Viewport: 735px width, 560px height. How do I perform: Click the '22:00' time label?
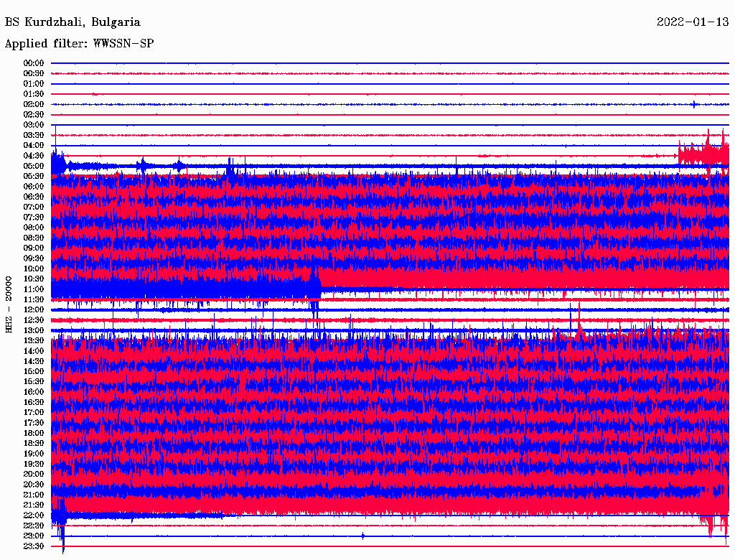(x=33, y=515)
